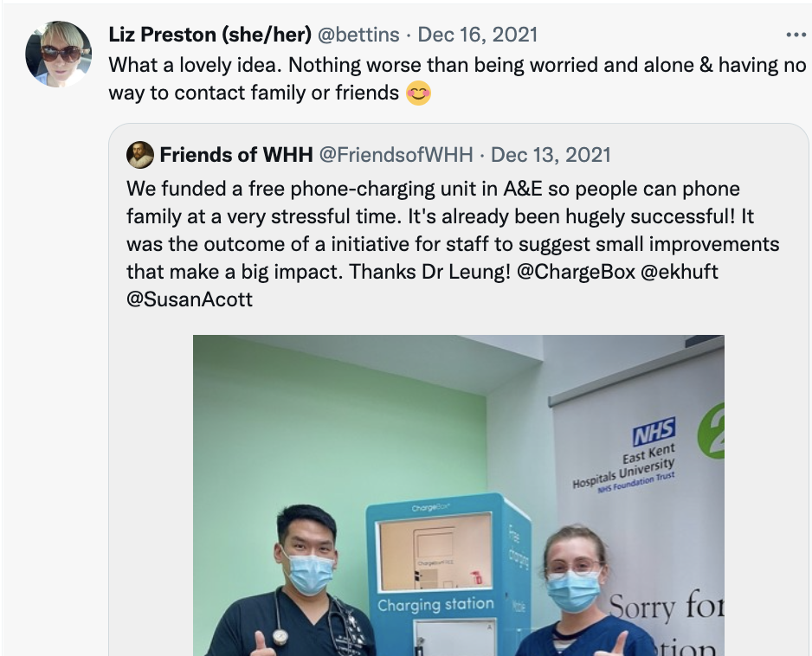Image resolution: width=812 pixels, height=656 pixels.
Task: Click the @ChargeBox mention
Action: click(576, 271)
